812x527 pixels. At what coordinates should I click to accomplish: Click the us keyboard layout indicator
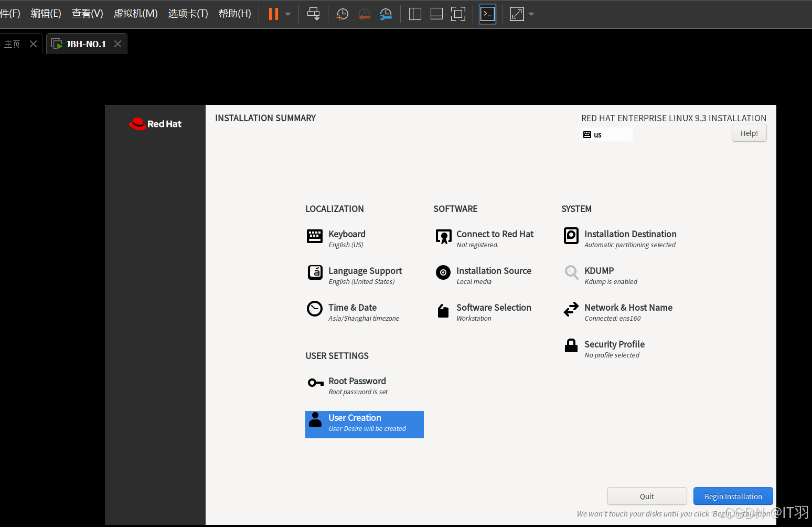pos(607,135)
